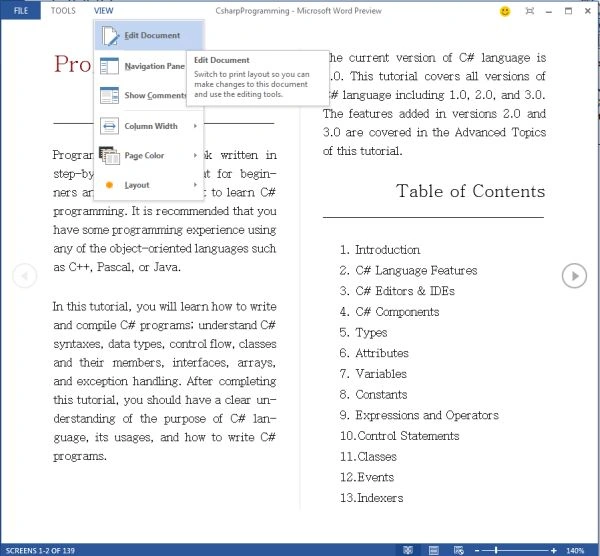The image size is (600, 556).
Task: Click 'C# Components' contents entry
Action: coord(397,312)
